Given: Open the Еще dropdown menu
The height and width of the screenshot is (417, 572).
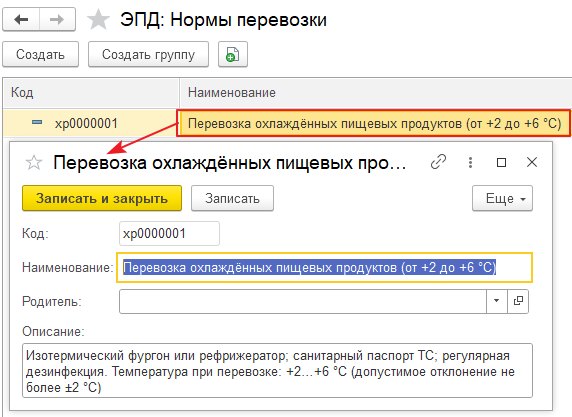Looking at the screenshot, I should [502, 198].
